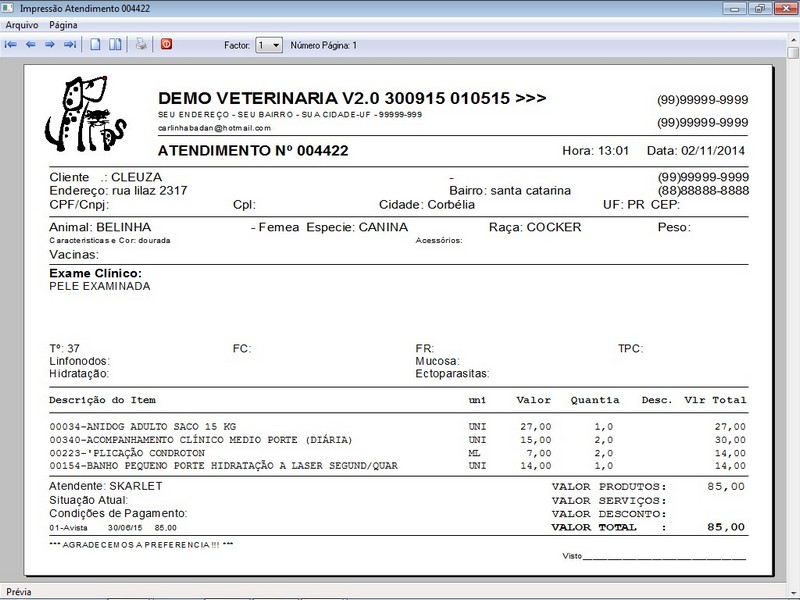Click the Exame Clínico heading
Screen dimensions: 800x600
click(x=95, y=273)
